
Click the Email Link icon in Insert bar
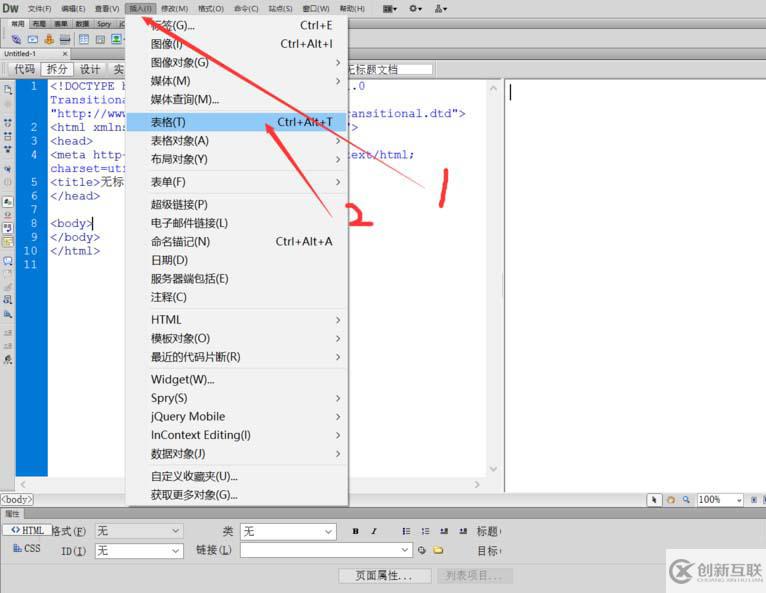33,39
